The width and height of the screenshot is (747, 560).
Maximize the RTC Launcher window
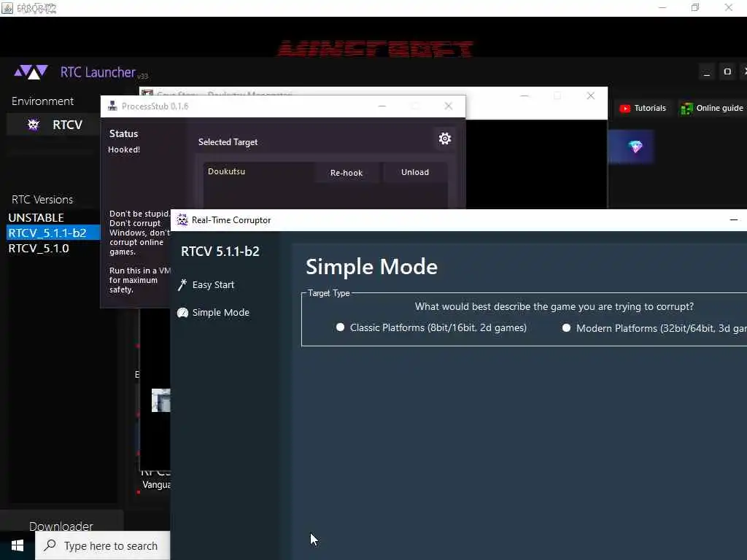pyautogui.click(x=727, y=72)
